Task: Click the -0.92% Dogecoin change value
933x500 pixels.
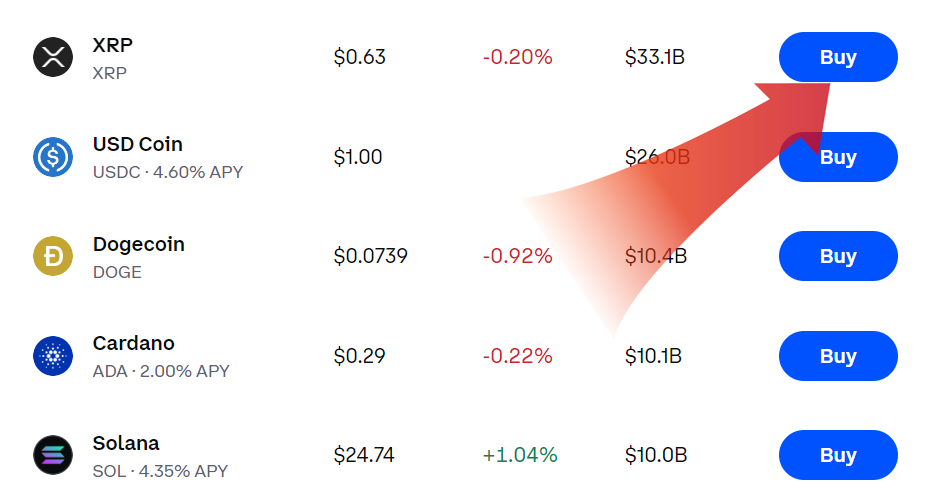Action: click(517, 257)
